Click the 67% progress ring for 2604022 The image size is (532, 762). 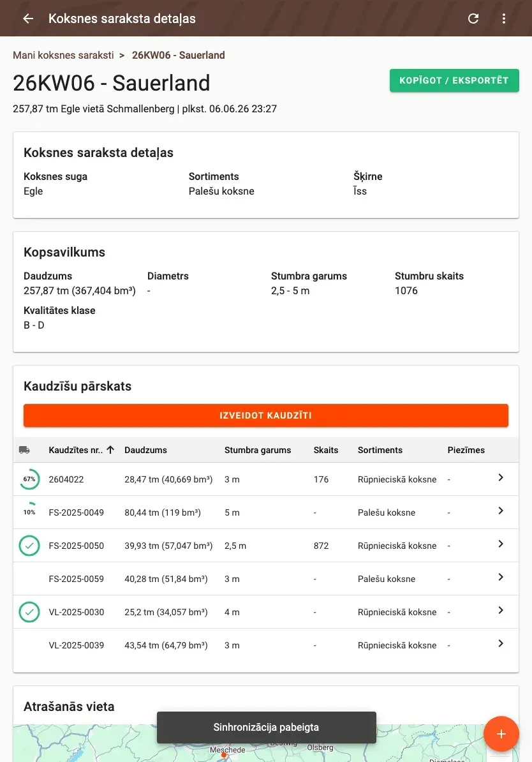[x=29, y=479]
